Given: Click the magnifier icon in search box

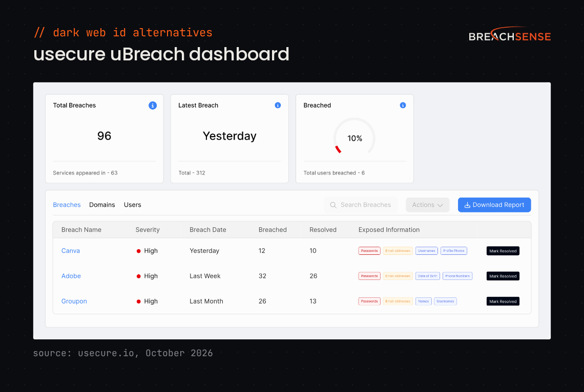Looking at the screenshot, I should [x=333, y=205].
